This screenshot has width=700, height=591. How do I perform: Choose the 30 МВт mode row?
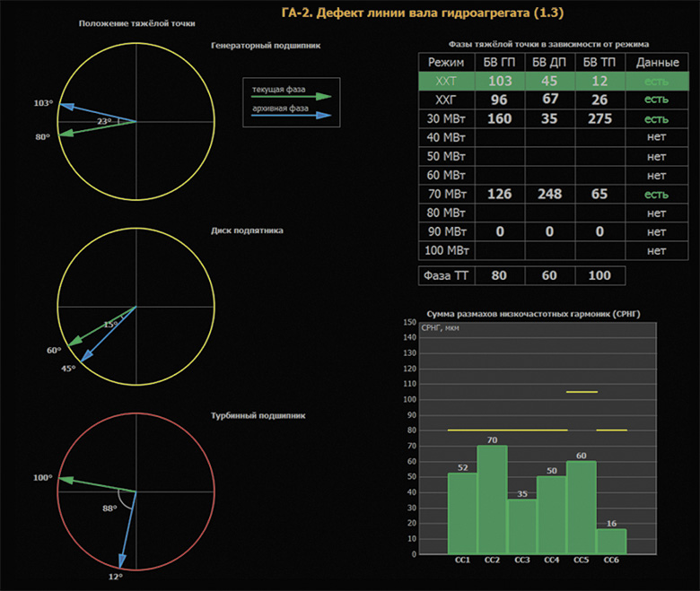(x=446, y=118)
